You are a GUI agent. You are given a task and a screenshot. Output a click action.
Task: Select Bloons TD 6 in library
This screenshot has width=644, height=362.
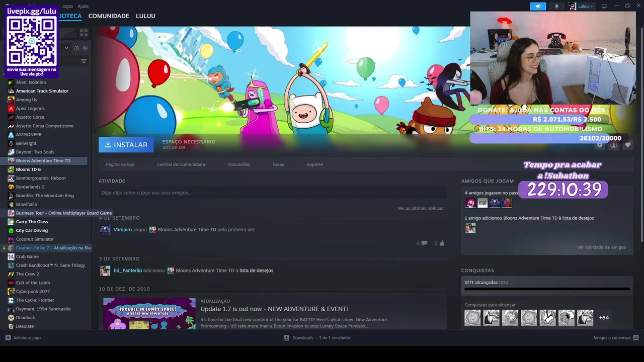click(x=28, y=169)
